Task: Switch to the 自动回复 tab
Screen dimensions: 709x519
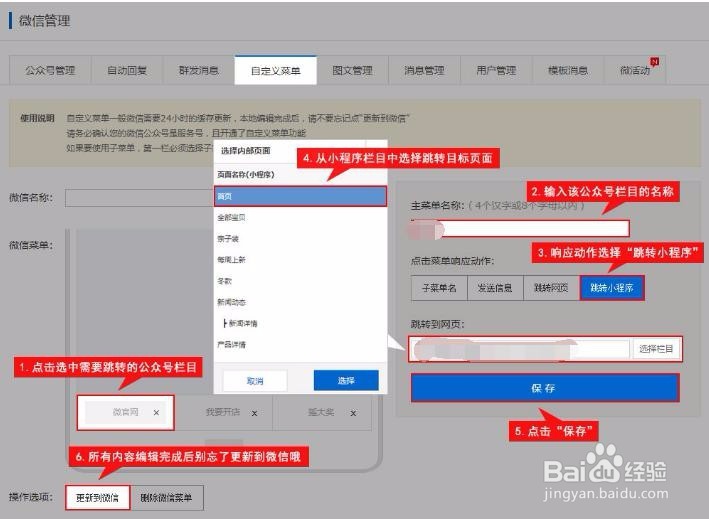Action: click(x=127, y=71)
